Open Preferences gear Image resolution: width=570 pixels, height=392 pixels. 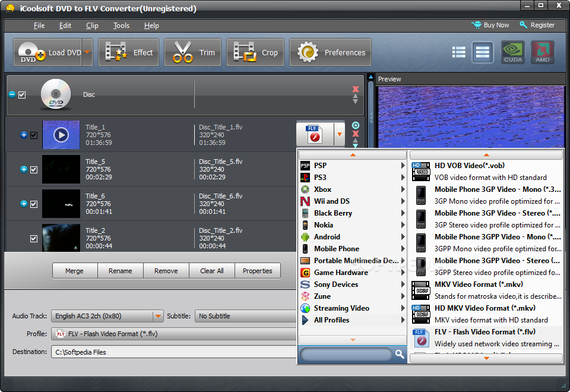[330, 52]
